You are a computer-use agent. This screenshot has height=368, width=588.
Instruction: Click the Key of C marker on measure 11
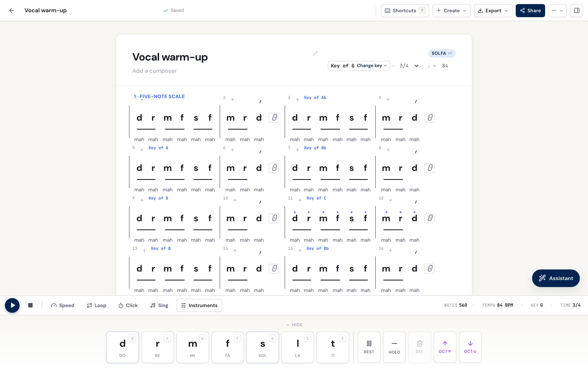(x=316, y=198)
